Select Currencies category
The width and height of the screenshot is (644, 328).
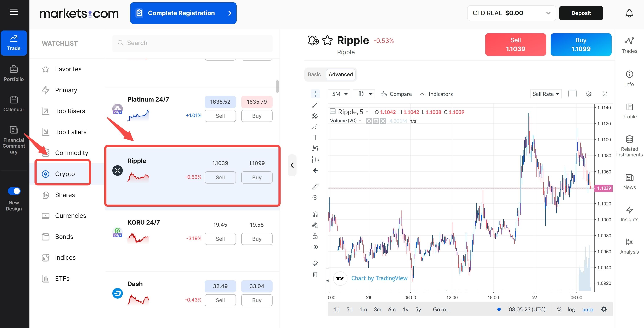coord(67,216)
